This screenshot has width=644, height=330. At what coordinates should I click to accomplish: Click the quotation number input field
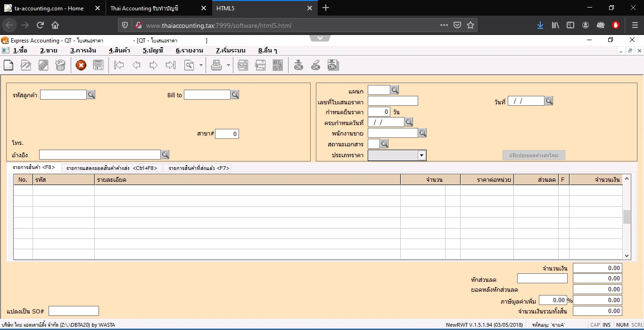pos(393,101)
